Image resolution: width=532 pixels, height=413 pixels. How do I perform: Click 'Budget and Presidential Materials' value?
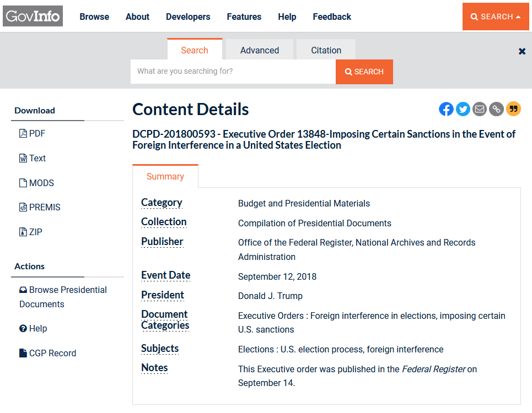tap(304, 203)
